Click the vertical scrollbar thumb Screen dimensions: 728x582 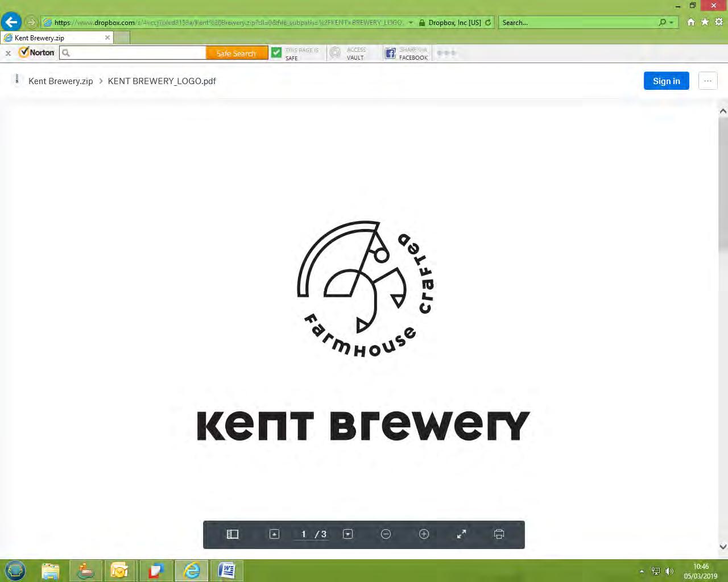coord(723,183)
